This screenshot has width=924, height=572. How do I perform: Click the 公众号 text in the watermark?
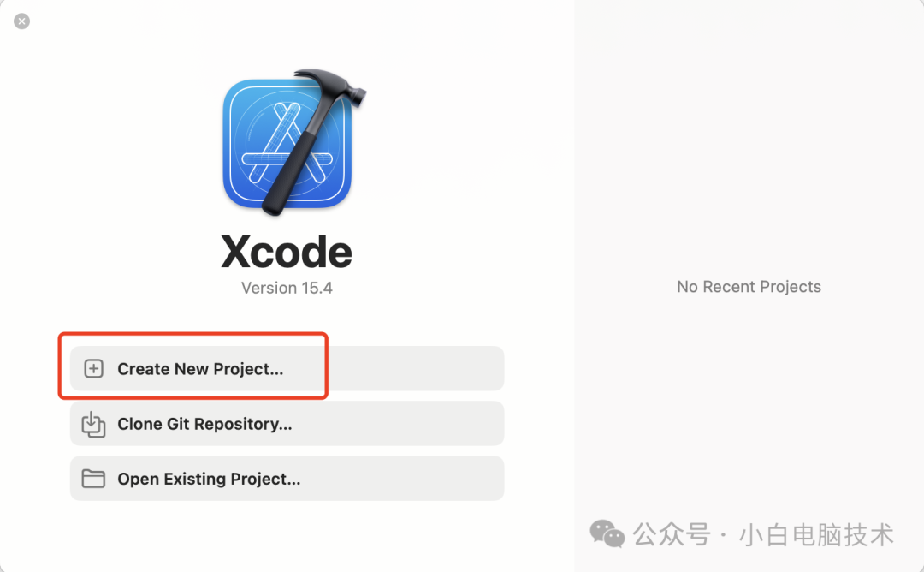click(x=672, y=534)
